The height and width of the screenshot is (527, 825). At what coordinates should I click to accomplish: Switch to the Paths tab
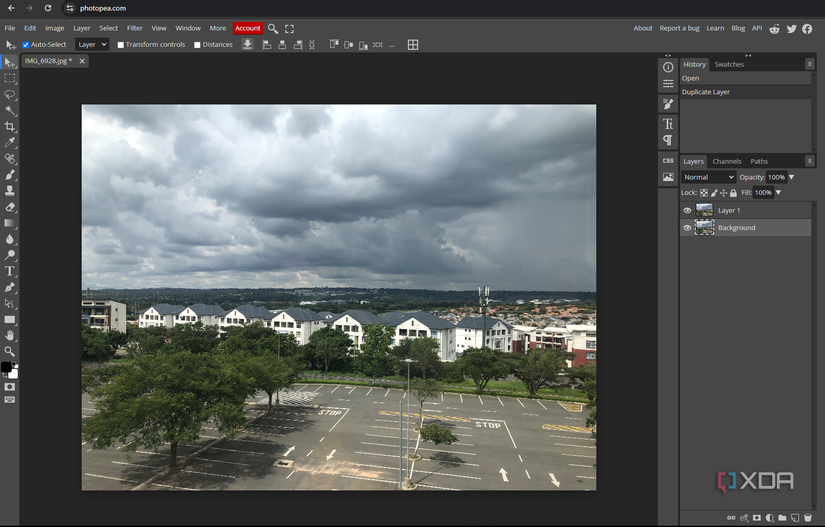pos(759,161)
